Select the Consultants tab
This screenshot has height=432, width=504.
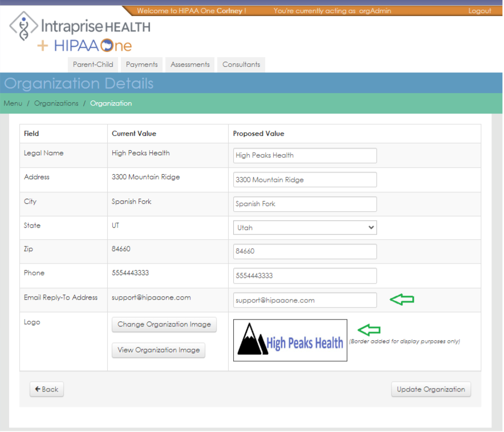point(241,64)
